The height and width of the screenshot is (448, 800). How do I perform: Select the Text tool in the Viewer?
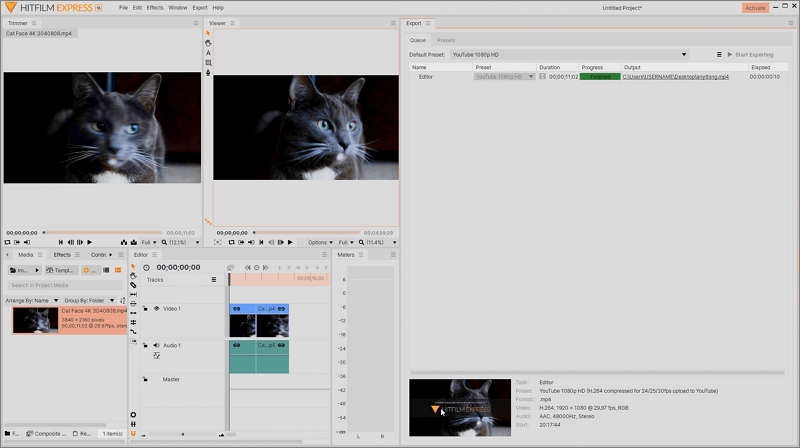pyautogui.click(x=208, y=53)
